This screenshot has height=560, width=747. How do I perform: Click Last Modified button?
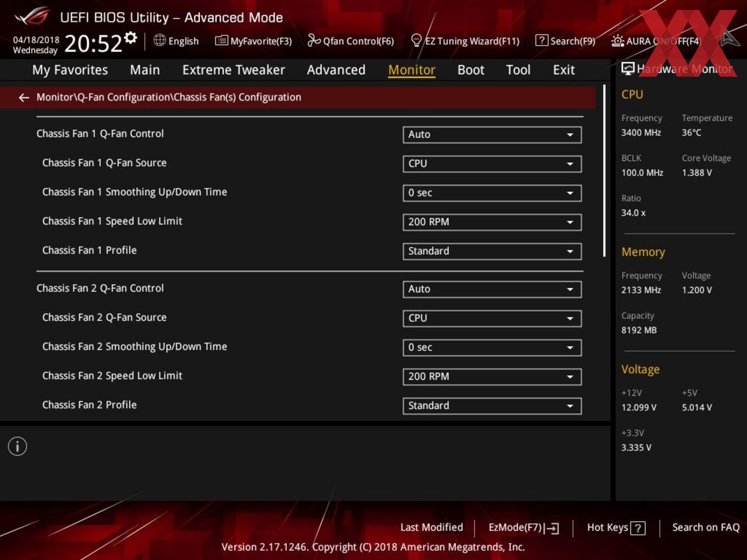pos(432,527)
